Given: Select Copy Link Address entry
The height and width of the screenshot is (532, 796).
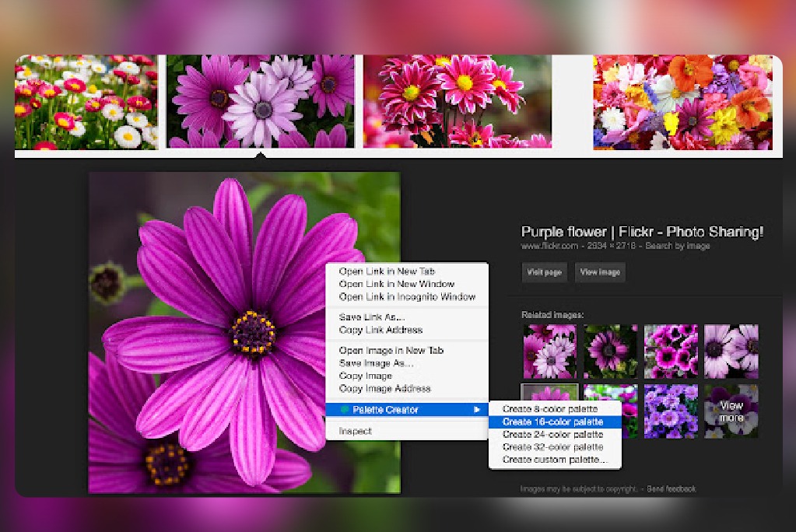Looking at the screenshot, I should pos(380,330).
